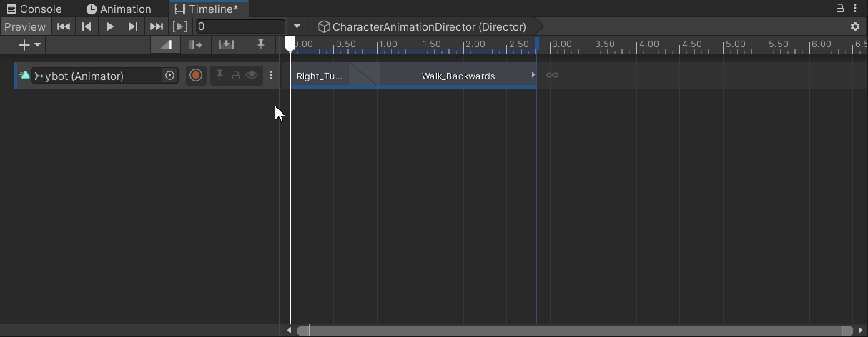This screenshot has height=337, width=868.
Task: Click the 4.00 mark on the ruler
Action: [649, 44]
